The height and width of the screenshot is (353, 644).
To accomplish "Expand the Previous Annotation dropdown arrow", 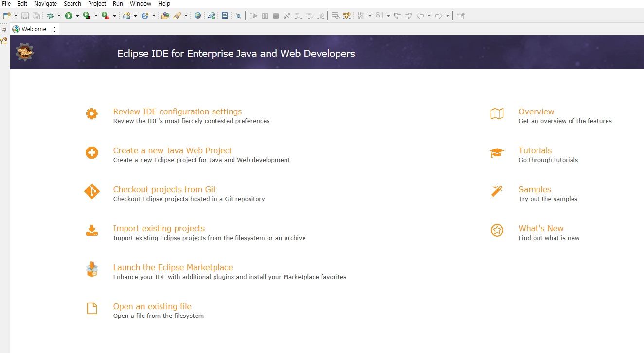I will point(388,16).
